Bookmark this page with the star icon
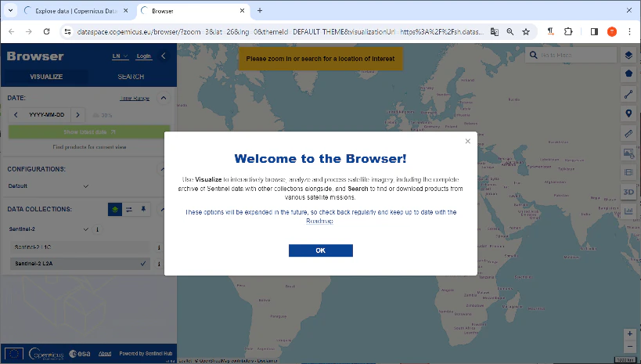The image size is (641, 364). pyautogui.click(x=526, y=31)
